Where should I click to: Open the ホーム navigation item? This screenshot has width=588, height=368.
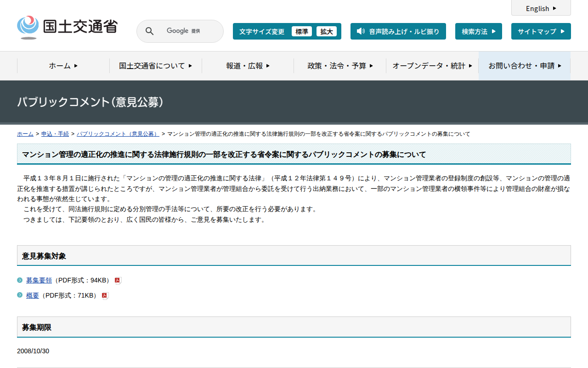tap(63, 66)
